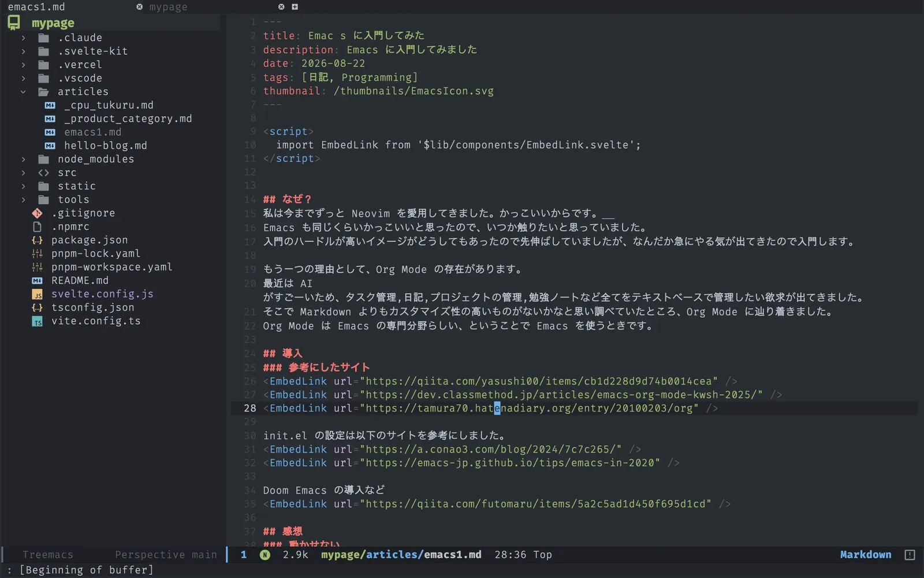This screenshot has height=578, width=924.
Task: Expand the node_modules folder chevron
Action: (x=23, y=159)
